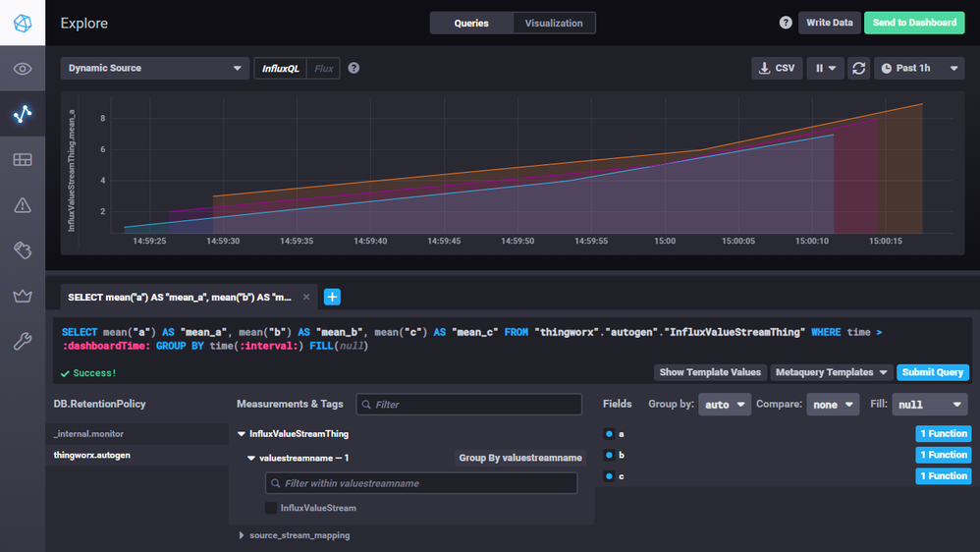Open the crown Admin icon in sidebar
The width and height of the screenshot is (980, 552).
pyautogui.click(x=23, y=296)
